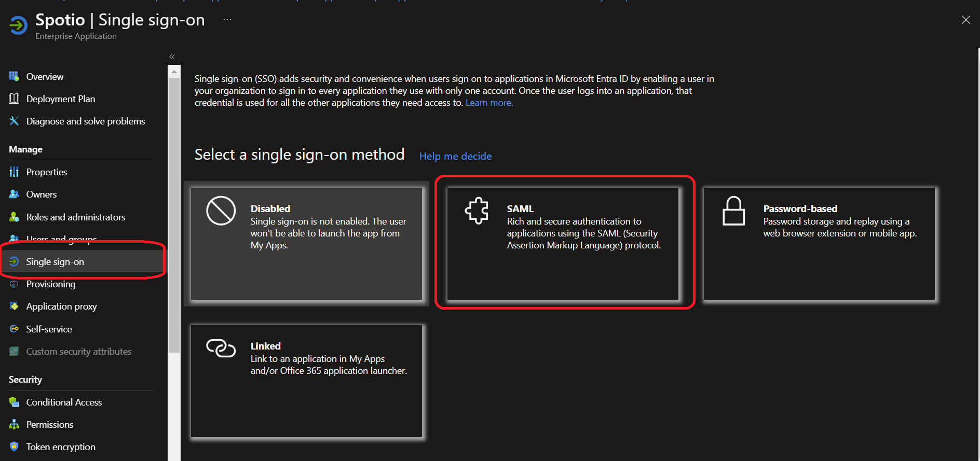980x461 pixels.
Task: Close the Single sign-on blade
Action: (965, 20)
